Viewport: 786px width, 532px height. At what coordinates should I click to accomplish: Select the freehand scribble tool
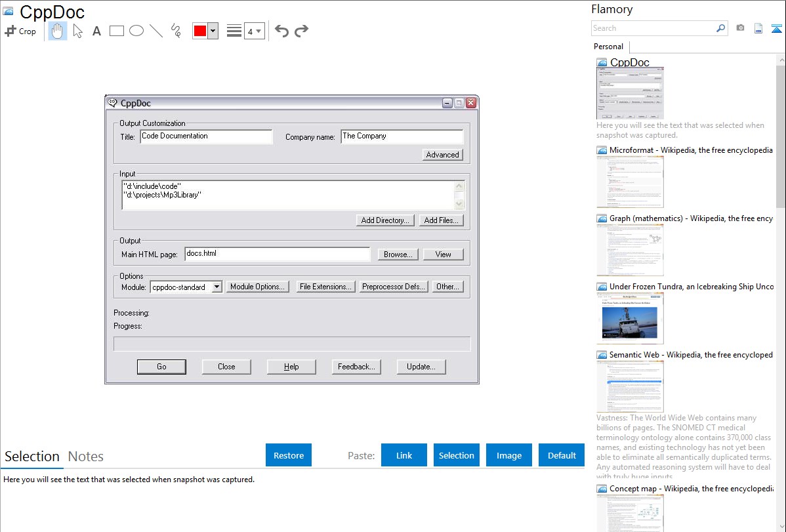tap(176, 31)
